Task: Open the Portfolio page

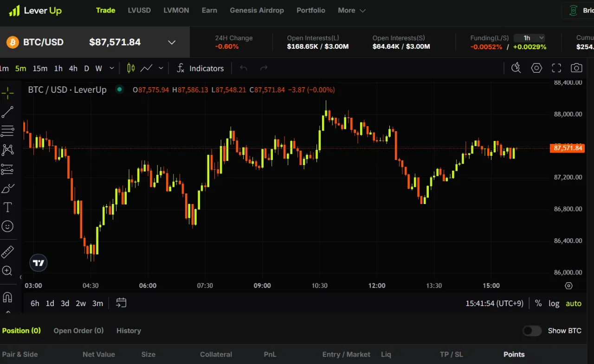Action: [x=310, y=10]
